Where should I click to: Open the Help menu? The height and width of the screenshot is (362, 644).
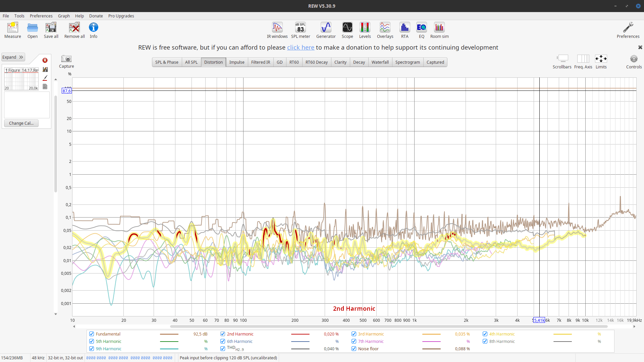click(79, 16)
